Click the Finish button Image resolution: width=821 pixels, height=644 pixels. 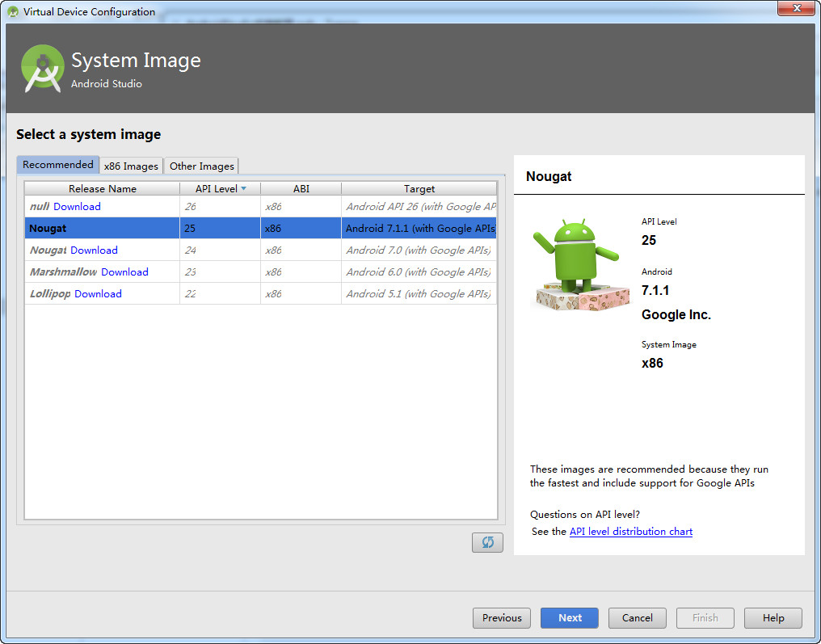(x=705, y=618)
